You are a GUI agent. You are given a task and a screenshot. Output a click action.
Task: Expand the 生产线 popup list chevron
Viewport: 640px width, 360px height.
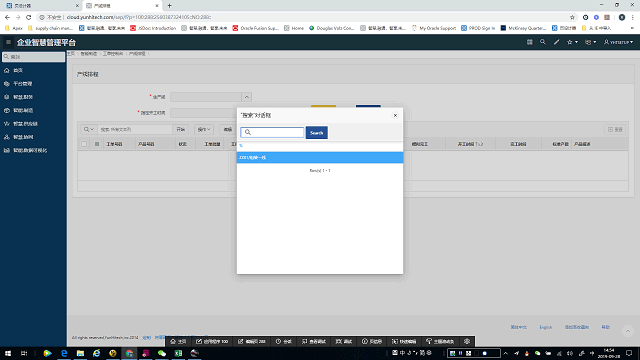(x=247, y=97)
